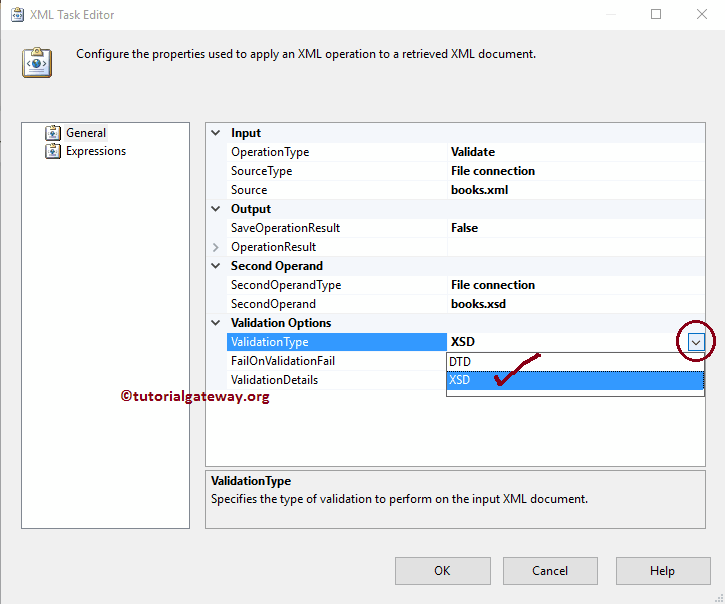Collapse the Input section
Image resolution: width=725 pixels, height=604 pixels.
pyautogui.click(x=215, y=133)
